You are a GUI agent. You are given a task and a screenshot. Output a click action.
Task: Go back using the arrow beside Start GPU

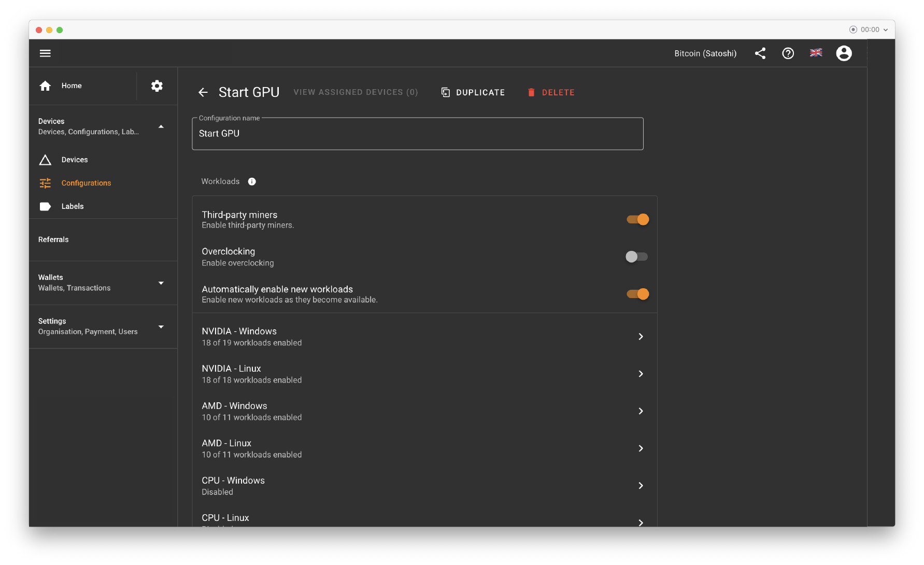(x=203, y=92)
